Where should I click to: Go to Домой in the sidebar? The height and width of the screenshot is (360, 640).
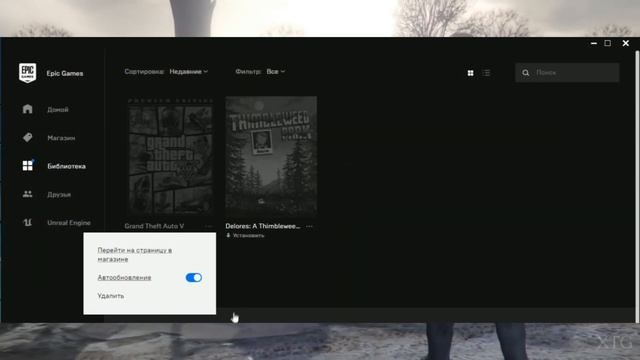click(x=58, y=109)
